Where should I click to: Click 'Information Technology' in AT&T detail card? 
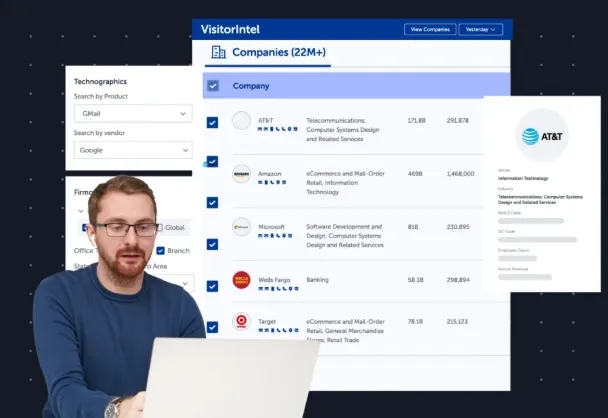(x=523, y=178)
